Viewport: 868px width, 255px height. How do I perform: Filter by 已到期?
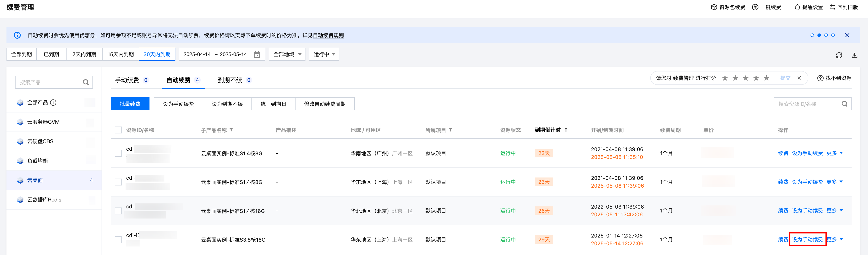[x=51, y=54]
